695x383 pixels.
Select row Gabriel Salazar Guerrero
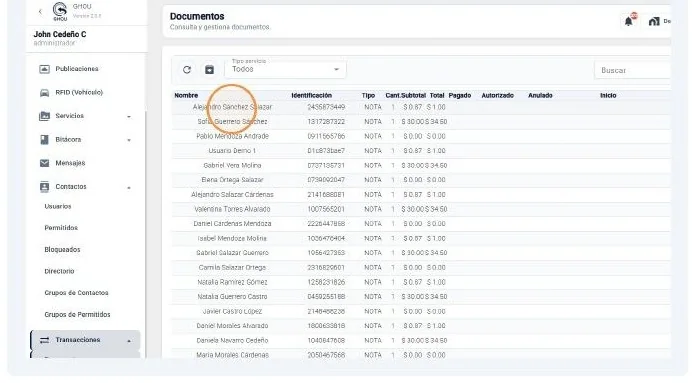click(421, 253)
